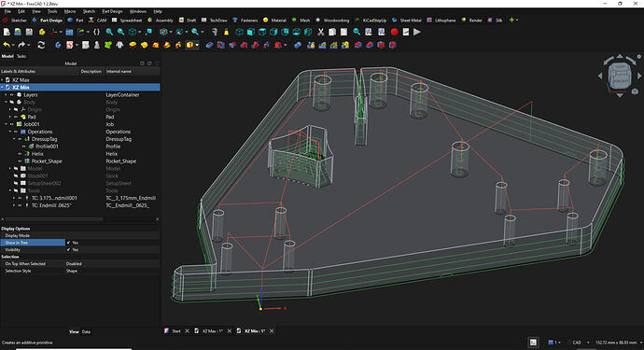Click the Macros list icon
Viewport: 644px width, 350px height.
tap(406, 32)
